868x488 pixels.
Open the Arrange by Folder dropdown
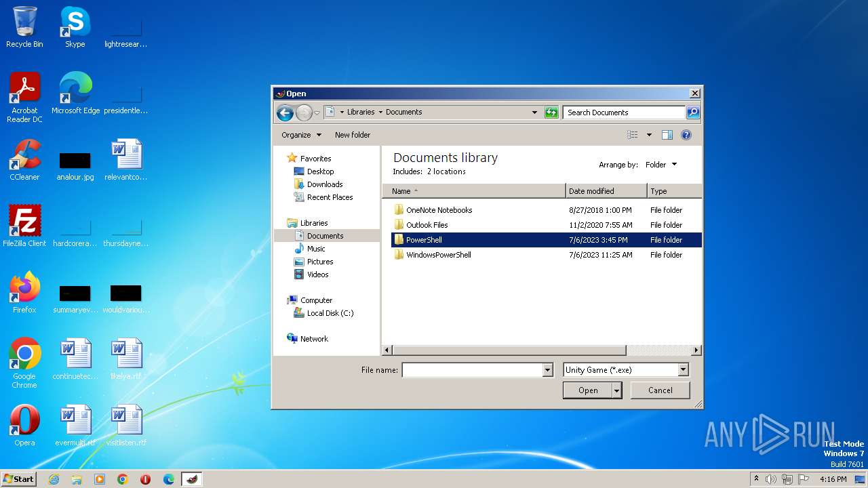point(661,165)
